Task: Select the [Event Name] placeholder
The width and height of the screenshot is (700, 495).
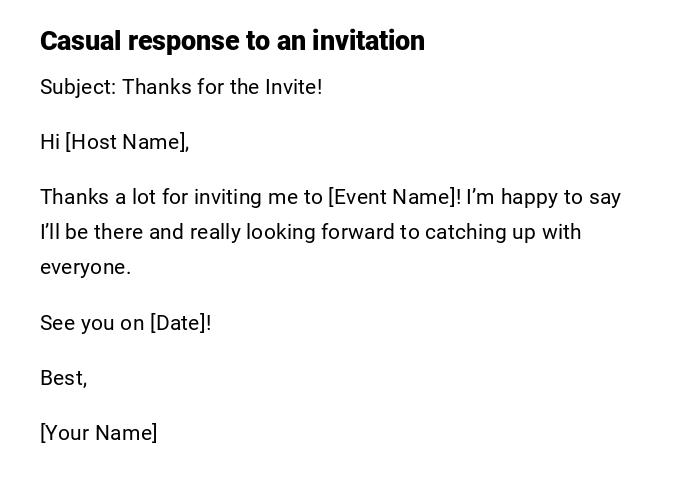Action: [x=392, y=197]
